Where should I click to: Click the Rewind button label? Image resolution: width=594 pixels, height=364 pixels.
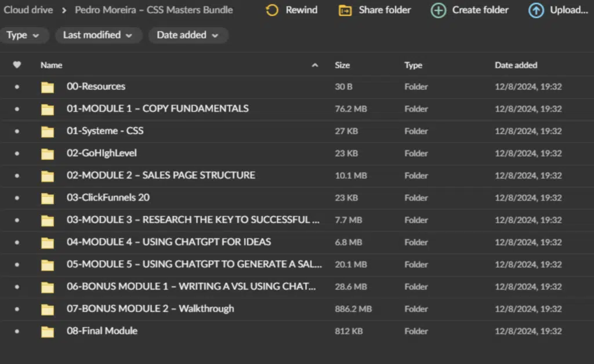point(302,10)
